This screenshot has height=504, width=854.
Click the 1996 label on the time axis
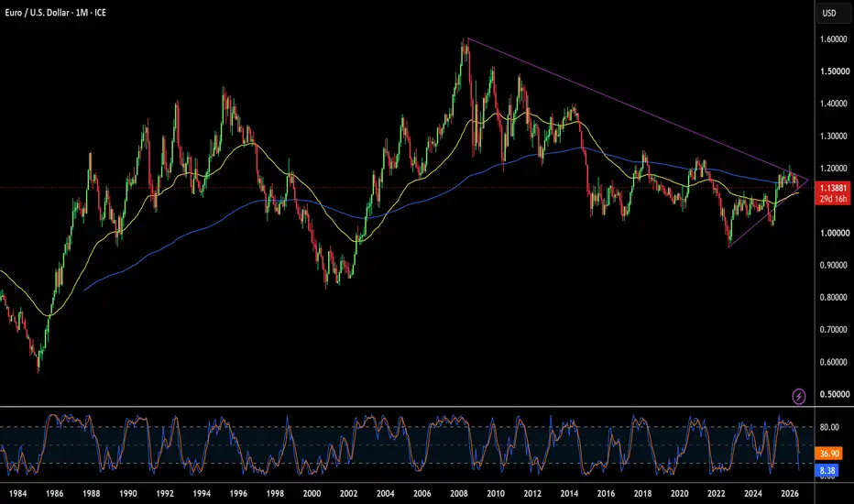pyautogui.click(x=238, y=494)
